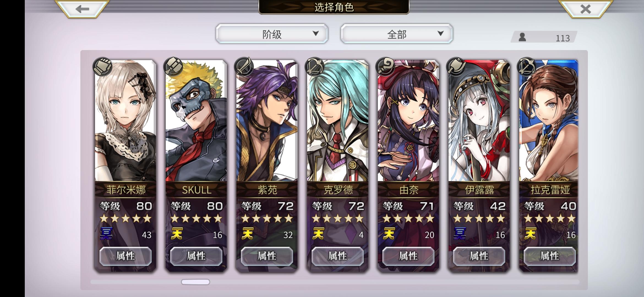This screenshot has width=644, height=297.
Task: Choose the 克罗德 character portrait
Action: [338, 121]
